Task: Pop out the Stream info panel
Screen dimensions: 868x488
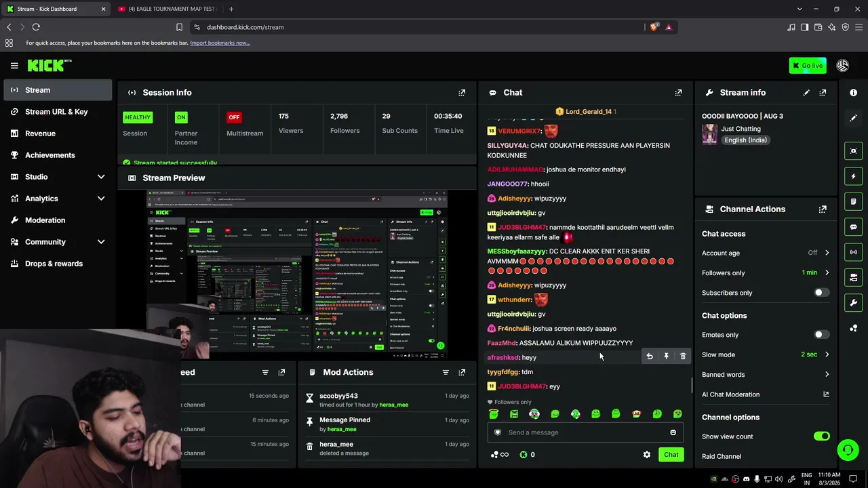Action: [823, 93]
